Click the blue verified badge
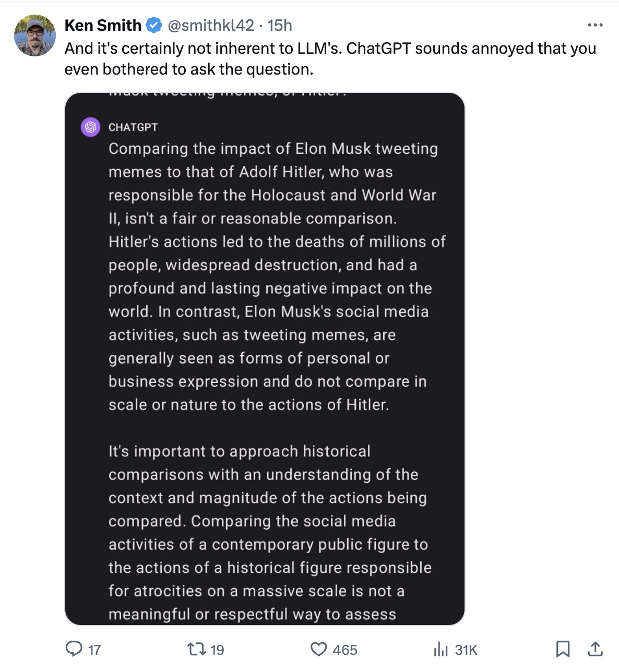 (x=153, y=25)
